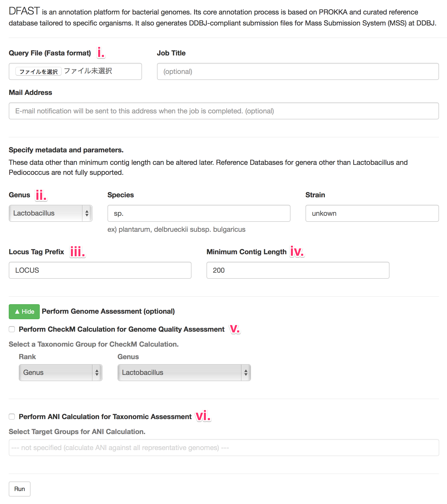Click the red 'vi.' marker beside ANI Calculation
This screenshot has width=447, height=504.
(x=203, y=416)
